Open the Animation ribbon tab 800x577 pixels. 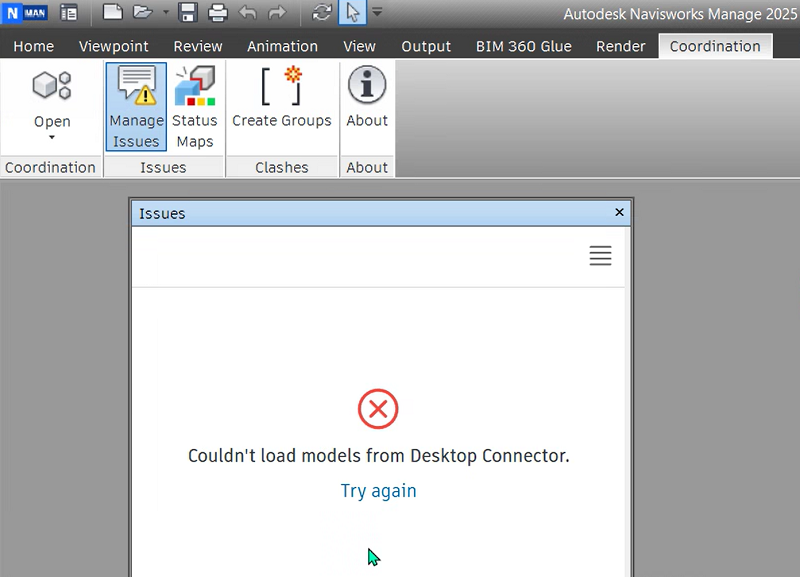tap(282, 46)
